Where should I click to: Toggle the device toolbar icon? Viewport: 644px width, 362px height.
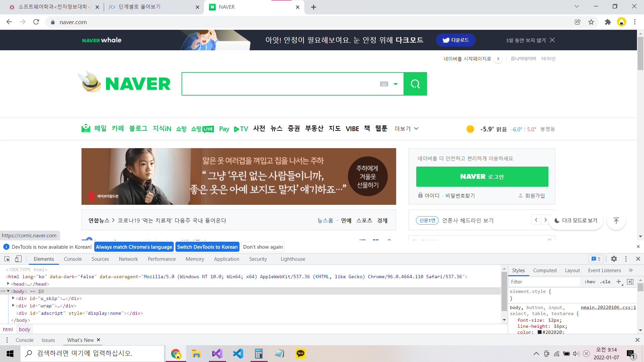click(18, 259)
